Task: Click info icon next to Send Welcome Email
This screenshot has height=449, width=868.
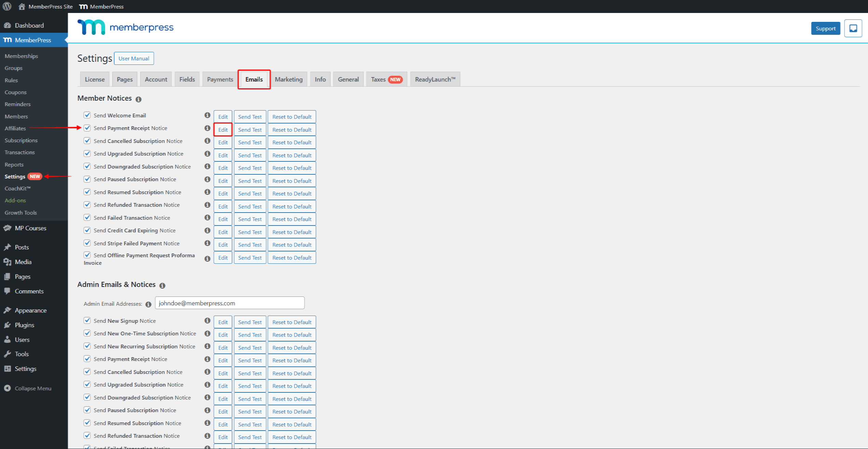Action: pyautogui.click(x=207, y=115)
